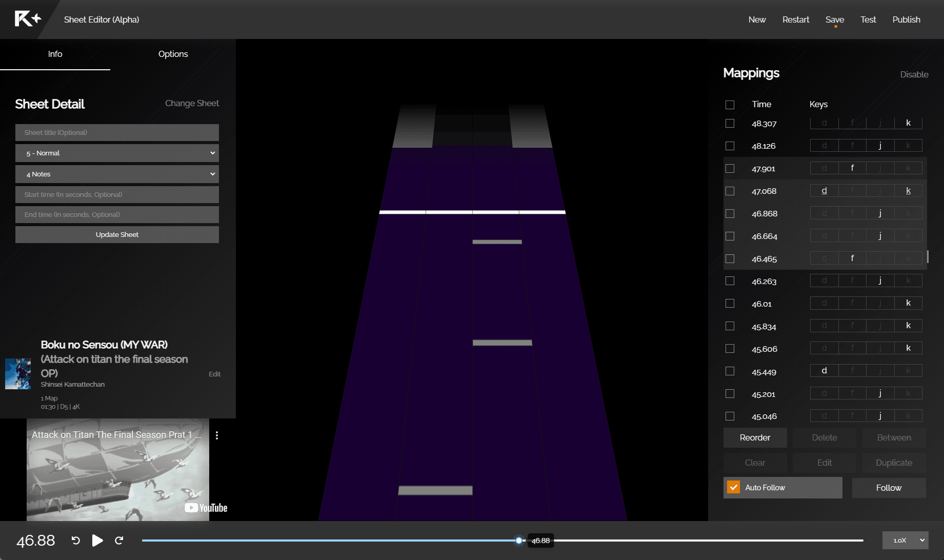Click the song cover art thumbnail
Image resolution: width=944 pixels, height=560 pixels.
tap(18, 374)
